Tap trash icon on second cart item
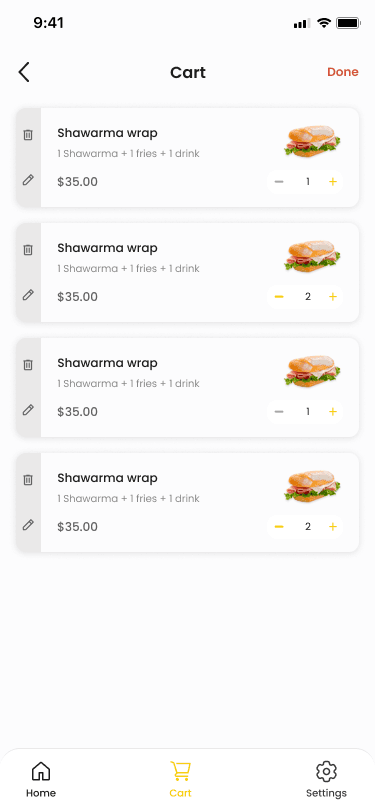The height and width of the screenshot is (812, 375). pos(28,250)
